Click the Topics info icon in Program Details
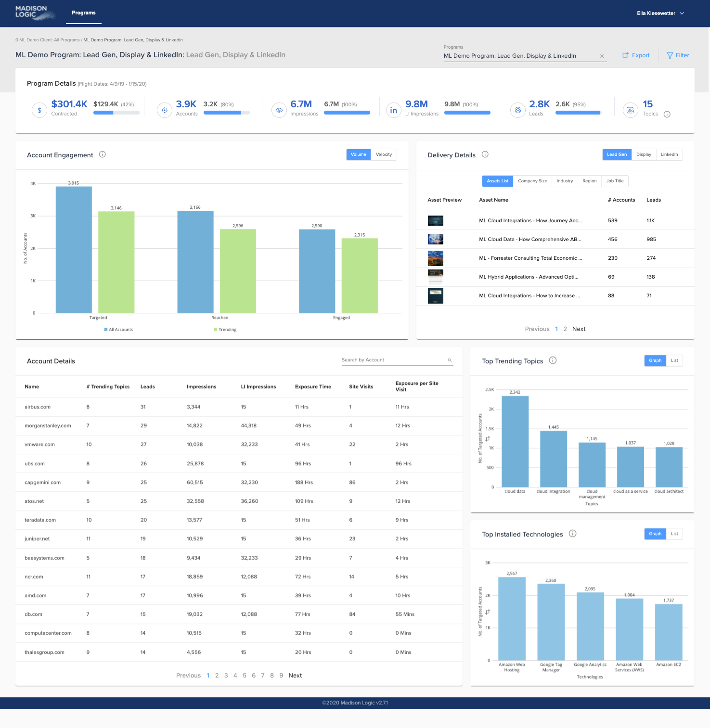Image resolution: width=710 pixels, height=728 pixels. [667, 115]
